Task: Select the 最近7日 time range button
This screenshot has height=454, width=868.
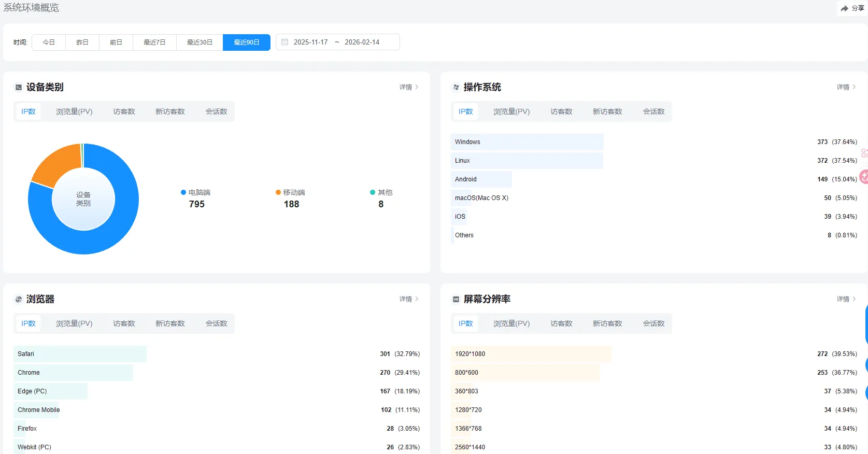Action: (154, 42)
